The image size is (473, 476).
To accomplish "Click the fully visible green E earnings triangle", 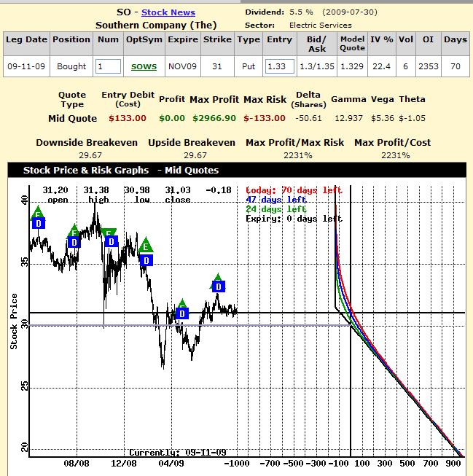I will click(146, 246).
